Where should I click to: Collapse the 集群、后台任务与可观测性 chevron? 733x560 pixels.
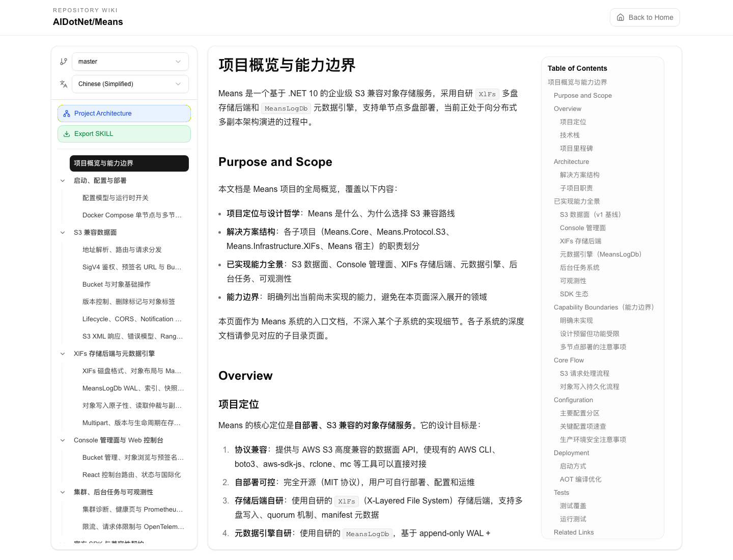(63, 492)
